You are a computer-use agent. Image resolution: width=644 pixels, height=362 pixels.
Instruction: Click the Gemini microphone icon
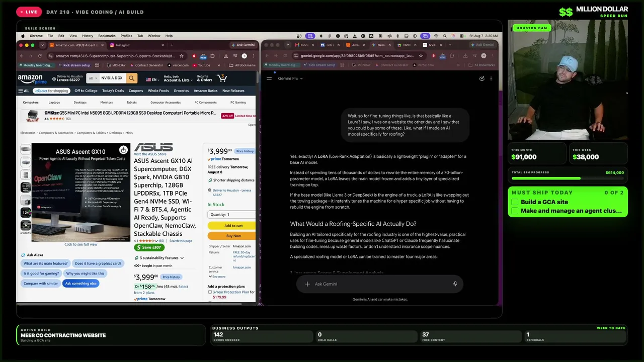pos(455,284)
